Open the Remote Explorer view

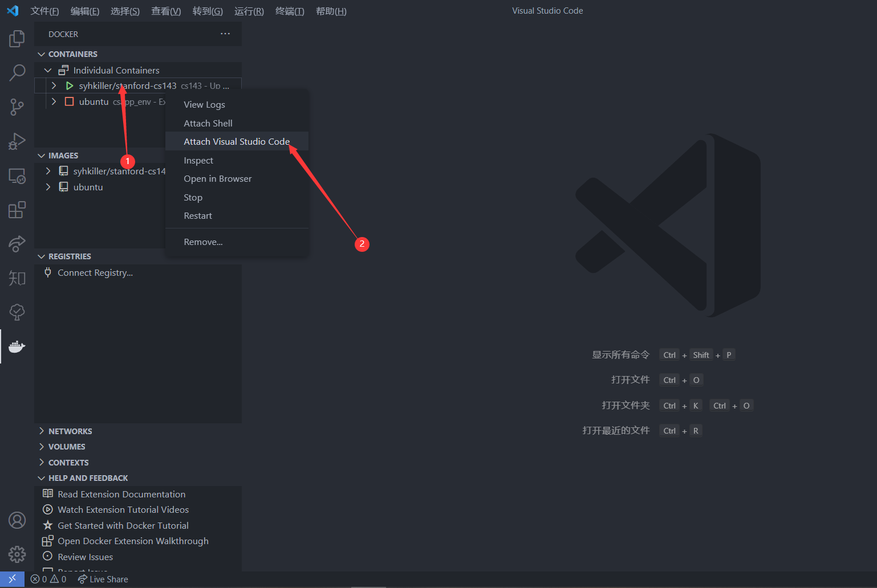click(x=17, y=175)
